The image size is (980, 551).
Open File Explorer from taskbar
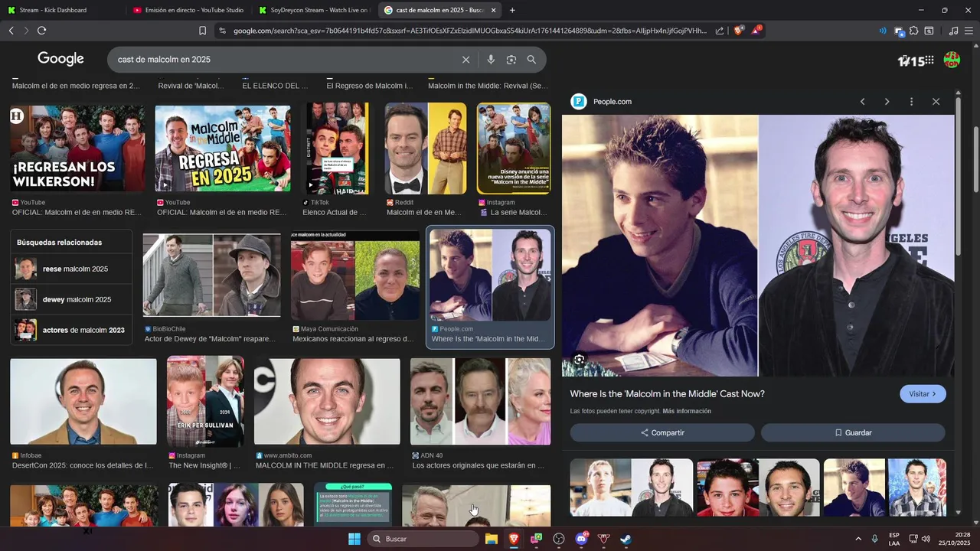[492, 539]
